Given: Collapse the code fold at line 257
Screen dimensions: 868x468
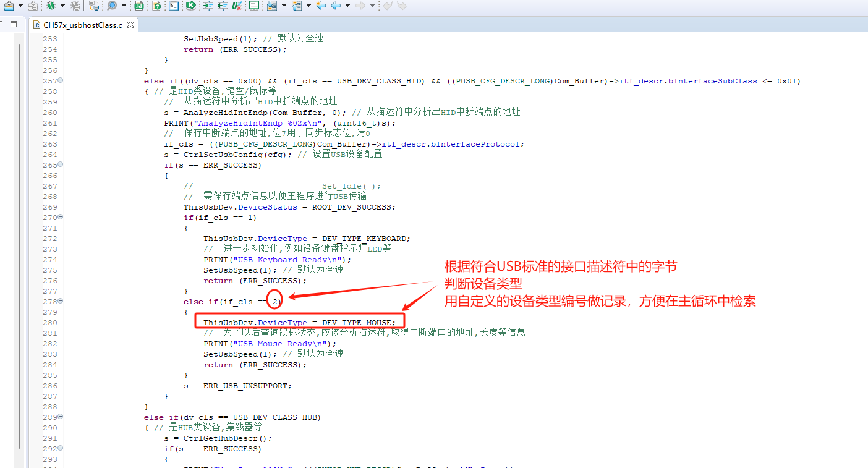Looking at the screenshot, I should click(x=61, y=80).
